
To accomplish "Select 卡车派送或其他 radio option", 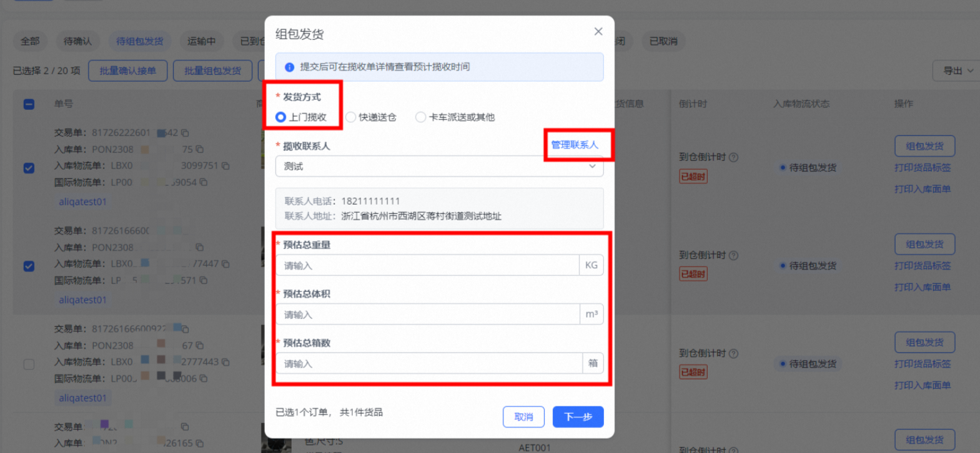I will click(421, 117).
